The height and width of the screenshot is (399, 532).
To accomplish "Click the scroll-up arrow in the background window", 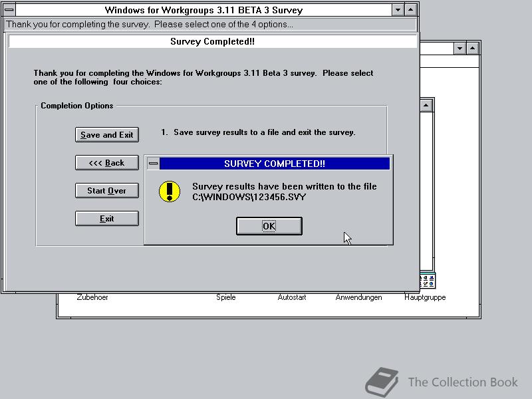I will [426, 106].
